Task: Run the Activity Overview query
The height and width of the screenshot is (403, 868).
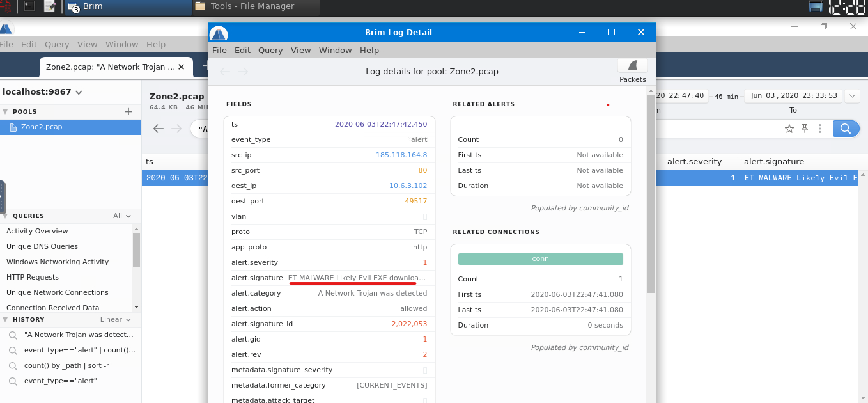Action: pyautogui.click(x=37, y=231)
